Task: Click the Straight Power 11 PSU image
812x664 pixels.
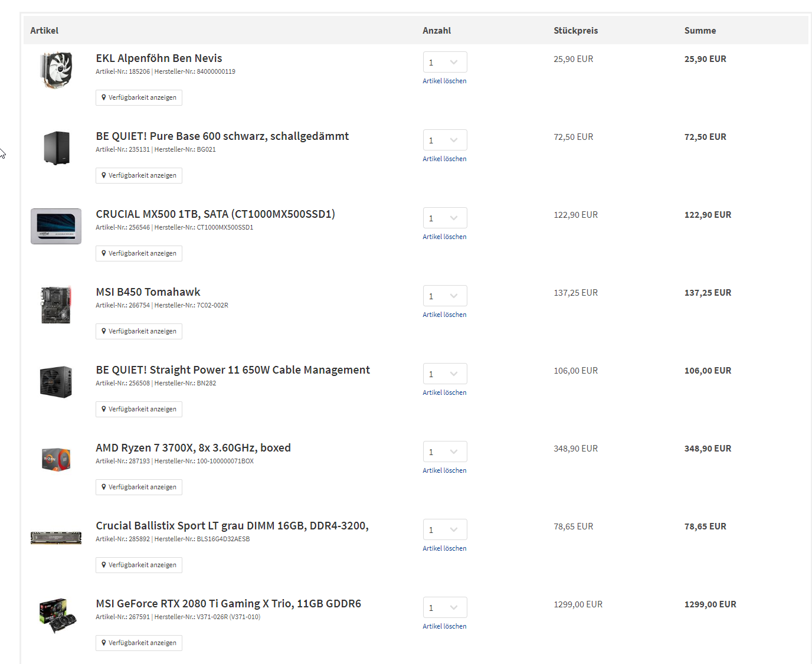Action: click(x=56, y=382)
